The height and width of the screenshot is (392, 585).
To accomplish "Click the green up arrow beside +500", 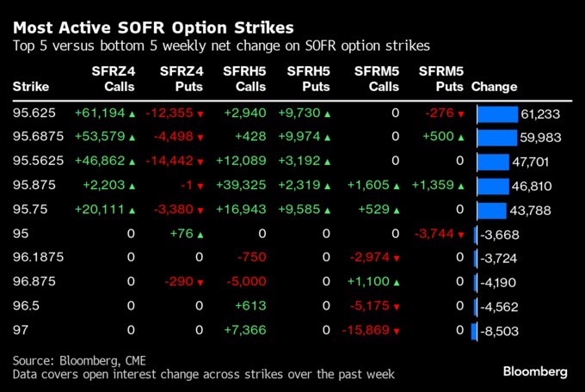I will [461, 138].
